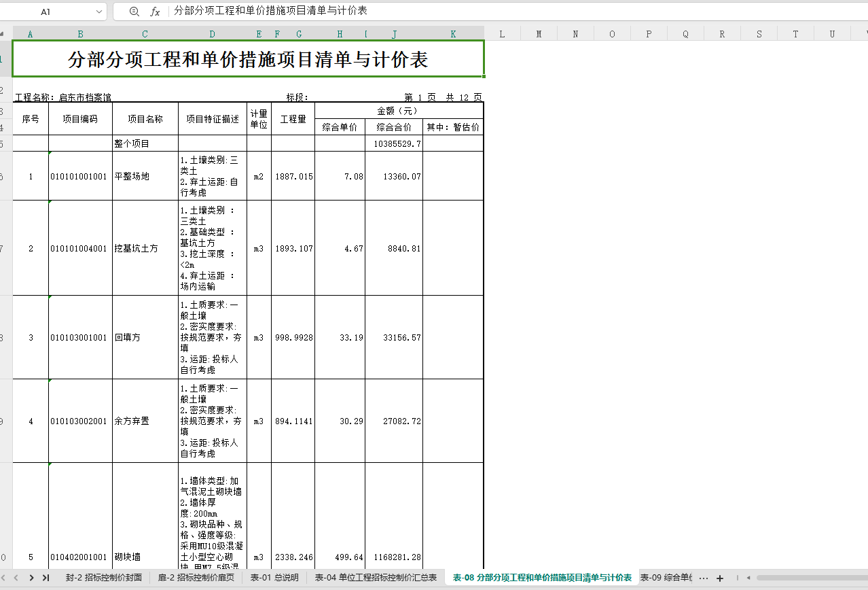Add a new sheet with plus button

pos(720,578)
